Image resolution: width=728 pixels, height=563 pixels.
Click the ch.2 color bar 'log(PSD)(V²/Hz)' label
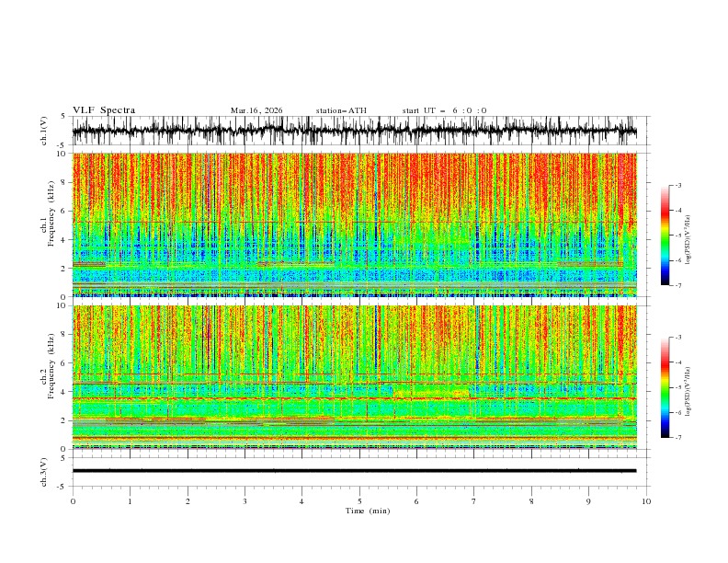point(688,392)
